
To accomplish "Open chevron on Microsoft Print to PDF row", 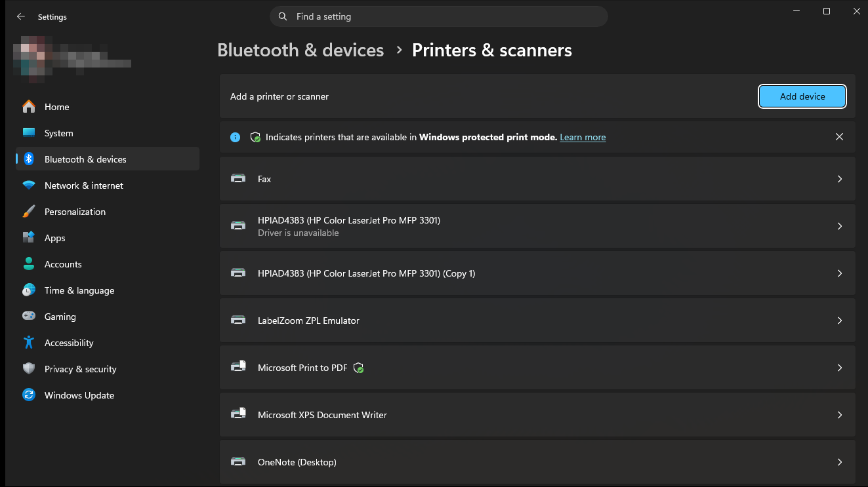I will click(x=840, y=368).
